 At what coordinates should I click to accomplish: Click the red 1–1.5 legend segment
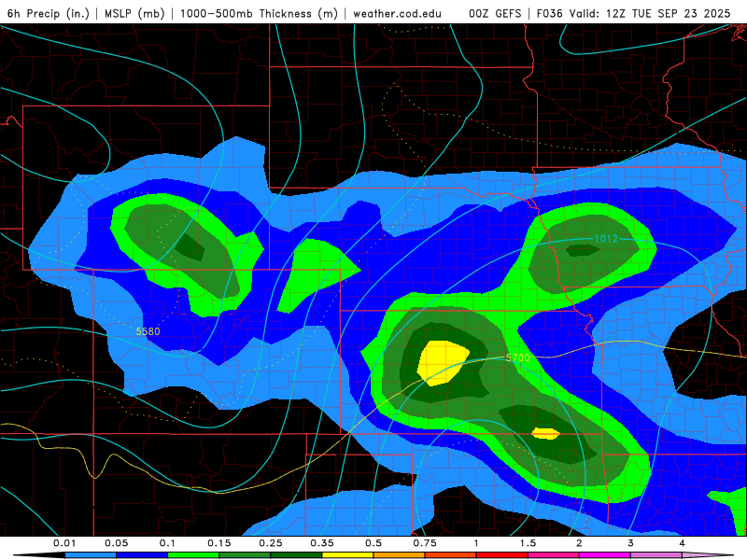tap(502, 555)
